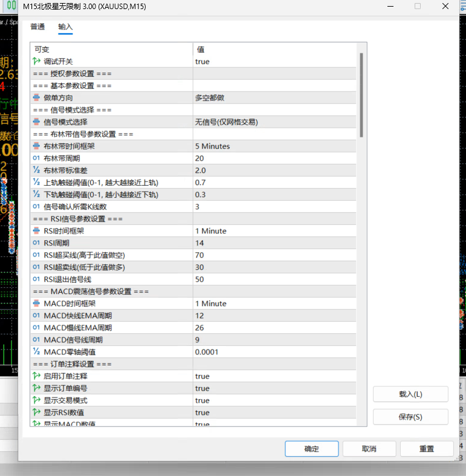This screenshot has height=476, width=466.
Task: Click the boolean icon beside 显示订单编号
Action: pos(36,388)
